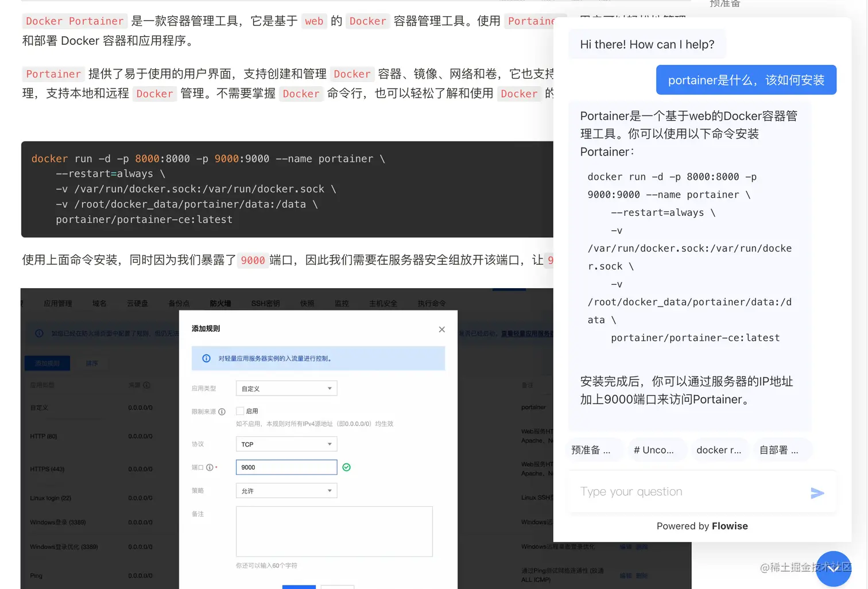The width and height of the screenshot is (868, 589).
Task: Click the 添加规则 button
Action: tap(46, 363)
